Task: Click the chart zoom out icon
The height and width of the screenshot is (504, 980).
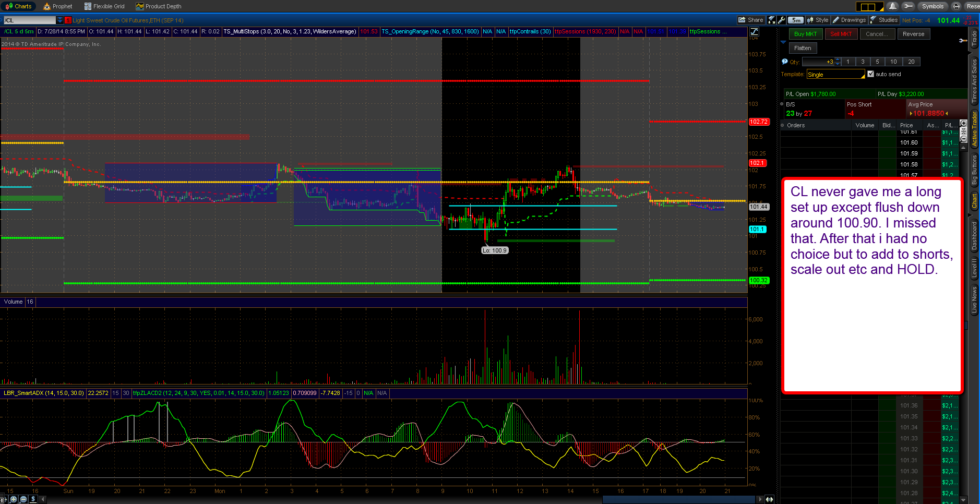Action: (23, 499)
